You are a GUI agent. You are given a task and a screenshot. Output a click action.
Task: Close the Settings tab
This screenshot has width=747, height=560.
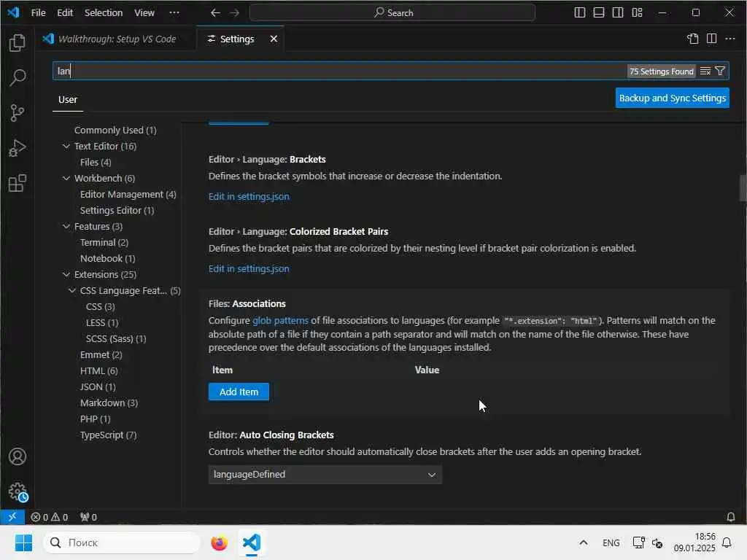(x=274, y=39)
